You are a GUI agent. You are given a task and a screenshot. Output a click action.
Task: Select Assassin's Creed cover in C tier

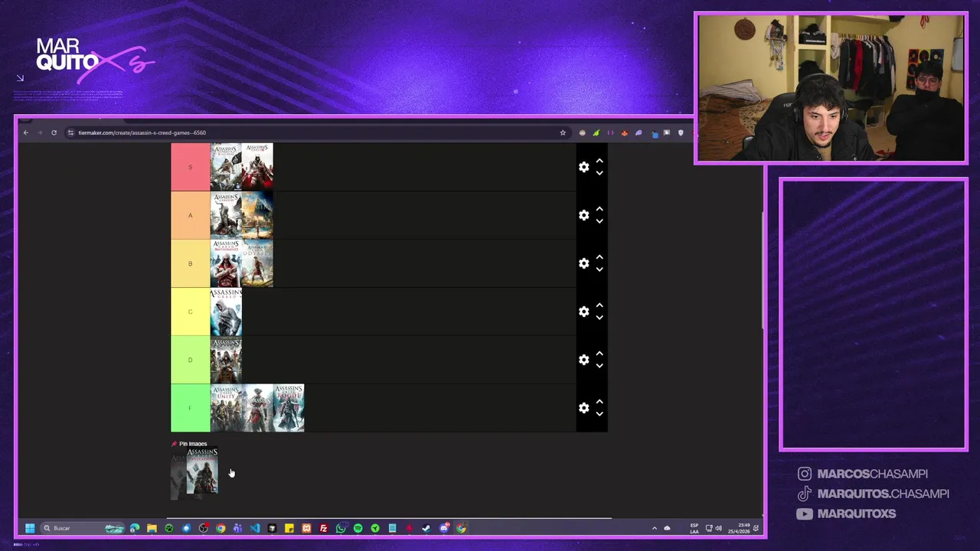(x=226, y=311)
